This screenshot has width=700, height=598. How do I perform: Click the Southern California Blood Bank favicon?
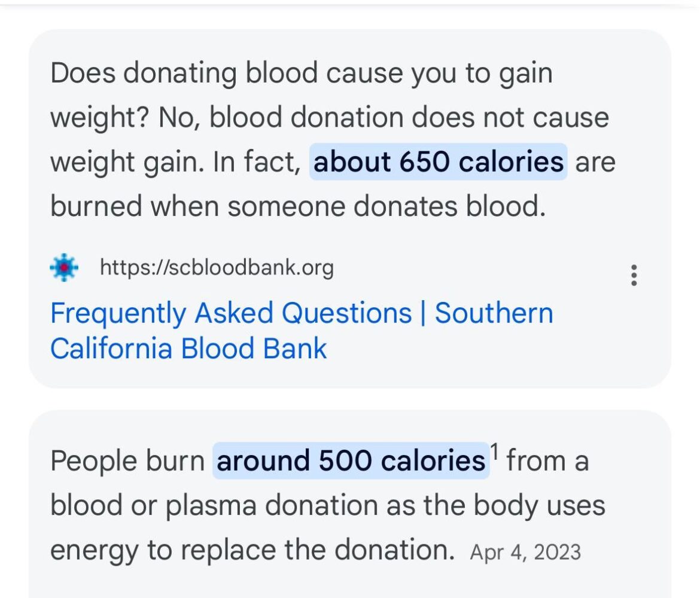pos(63,267)
